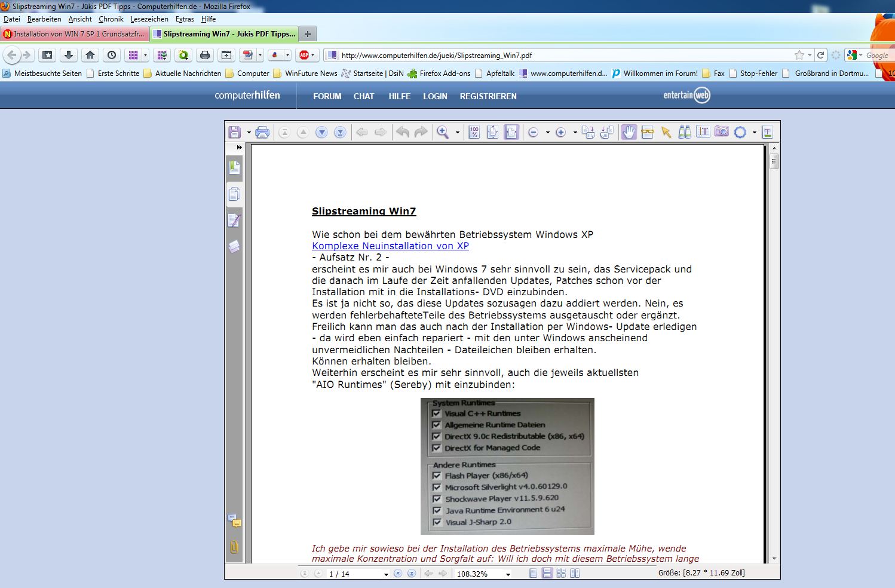Switch to the Installation von WIN 7 SP 1 tab
Screen dimensions: 895x588
75,34
